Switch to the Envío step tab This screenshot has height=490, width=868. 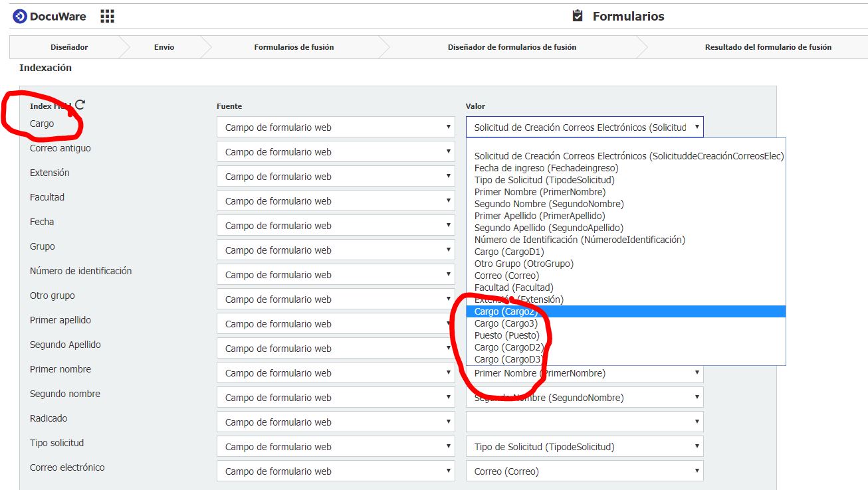click(x=164, y=47)
